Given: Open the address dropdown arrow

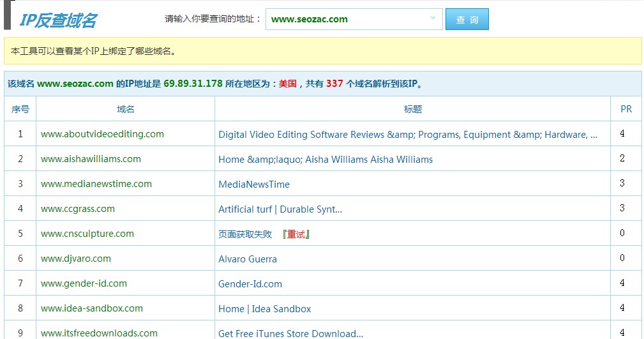Looking at the screenshot, I should [434, 19].
